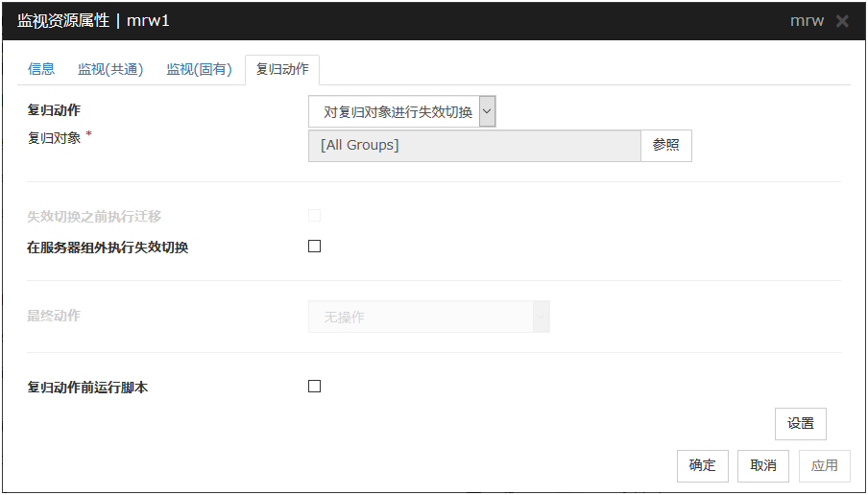Click the 监视资源属性 | mrw1 title text
The height and width of the screenshot is (495, 868).
click(x=93, y=21)
